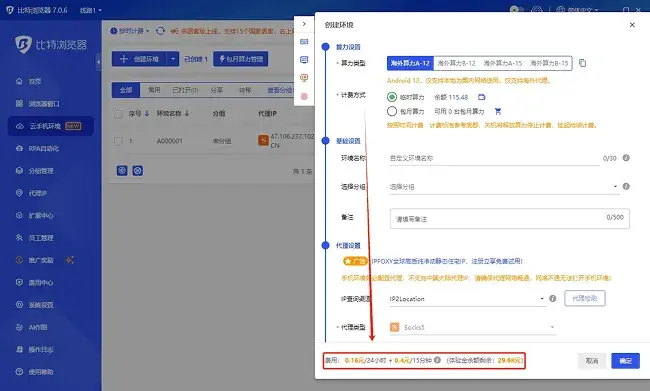
Task: Sort by 序号 column arrow
Action: tap(147, 114)
